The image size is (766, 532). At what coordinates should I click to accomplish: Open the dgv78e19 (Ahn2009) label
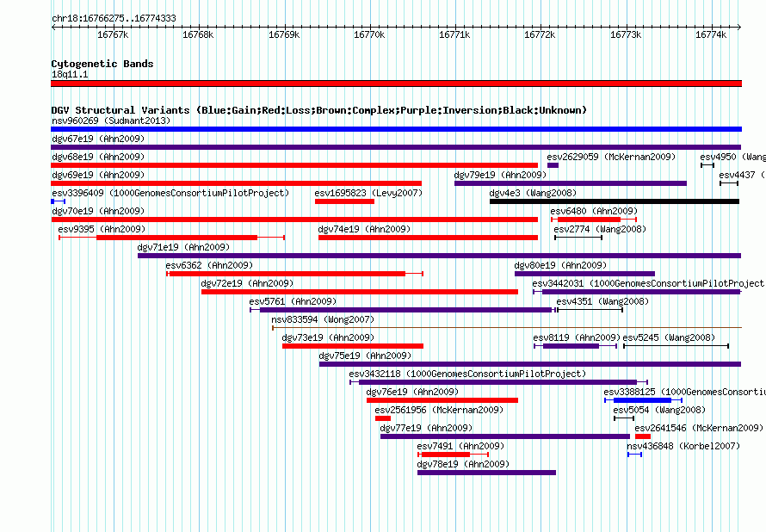(x=464, y=464)
